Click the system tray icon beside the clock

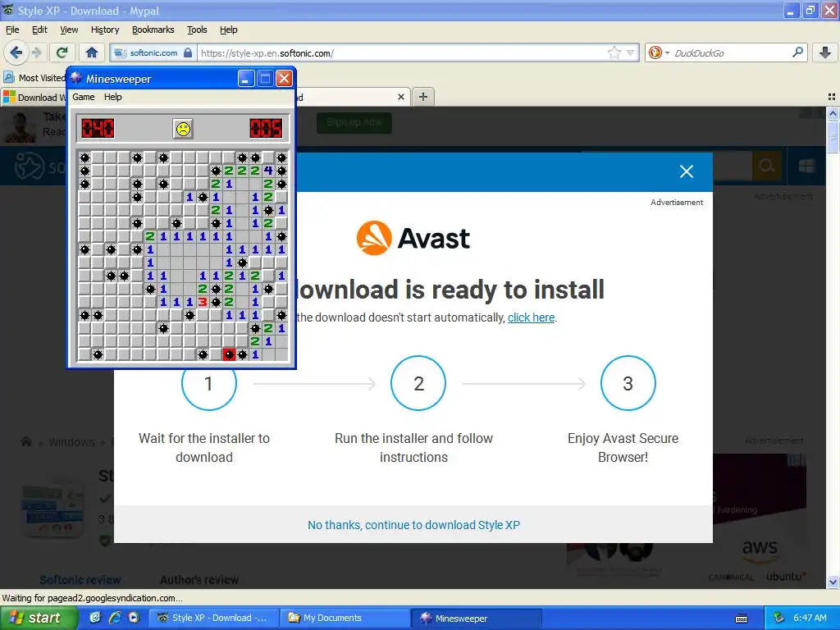coord(778,618)
